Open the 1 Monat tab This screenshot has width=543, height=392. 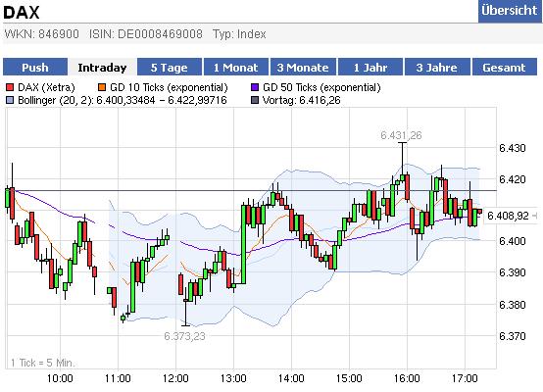(x=236, y=68)
